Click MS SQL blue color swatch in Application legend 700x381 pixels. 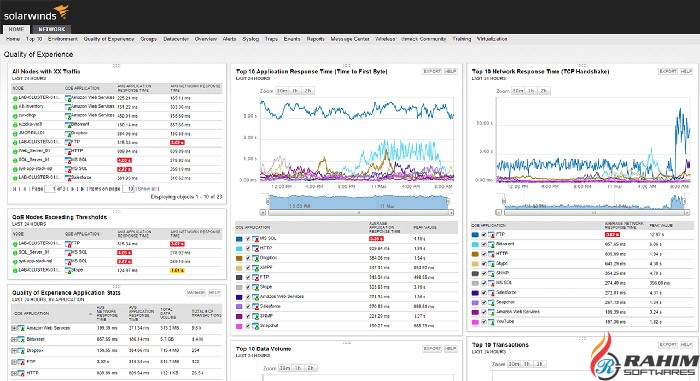pyautogui.click(x=239, y=239)
